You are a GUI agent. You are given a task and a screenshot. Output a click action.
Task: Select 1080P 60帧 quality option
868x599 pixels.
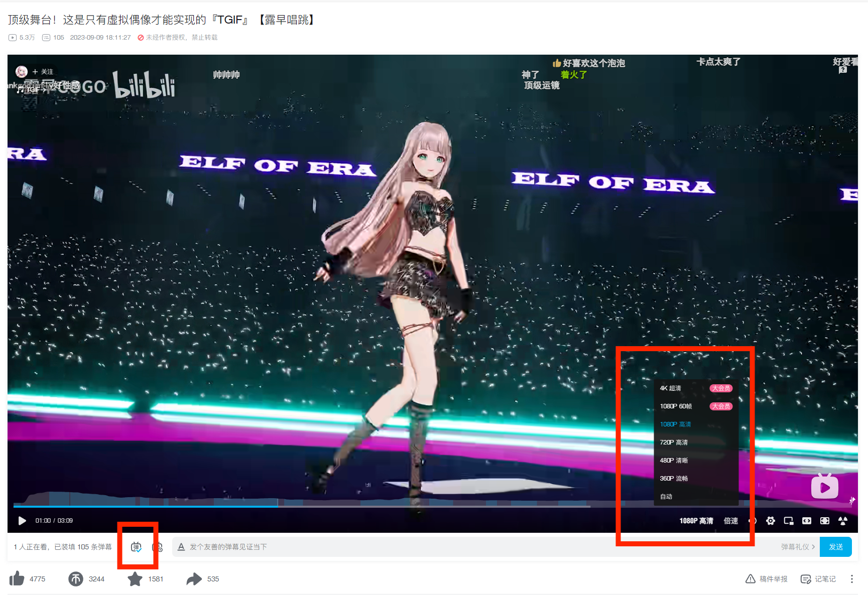tap(696, 406)
